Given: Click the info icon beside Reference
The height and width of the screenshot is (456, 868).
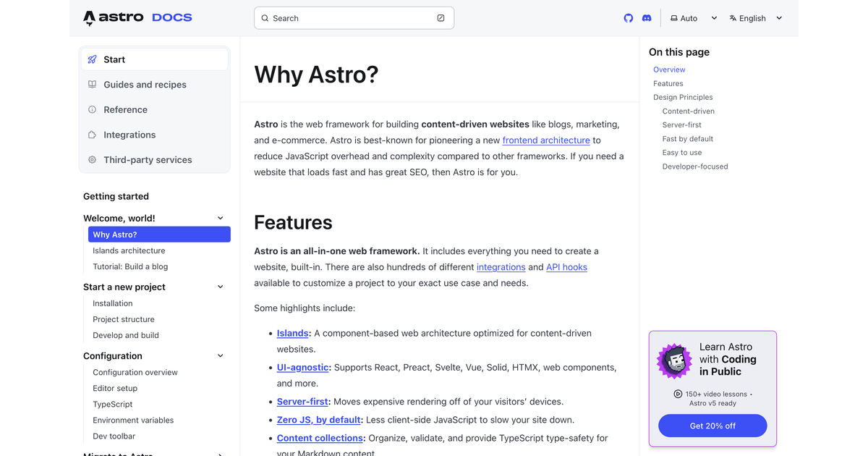Looking at the screenshot, I should coord(92,110).
